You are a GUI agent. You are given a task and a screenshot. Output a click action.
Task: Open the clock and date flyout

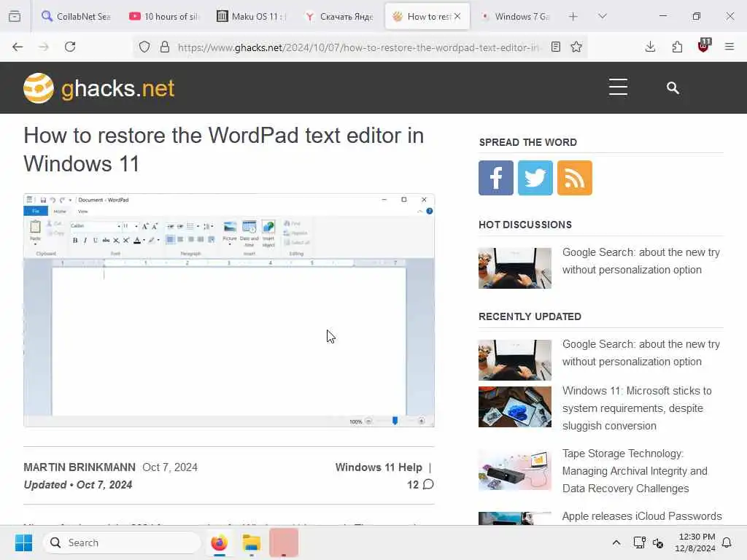click(695, 542)
